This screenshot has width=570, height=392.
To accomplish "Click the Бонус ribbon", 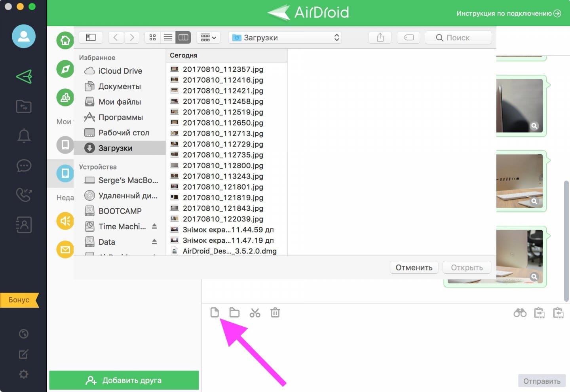I will coord(20,300).
